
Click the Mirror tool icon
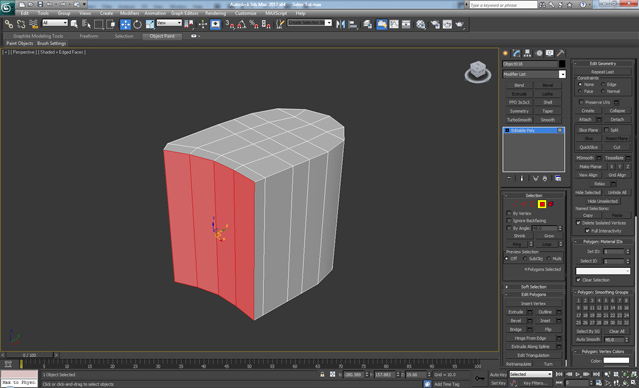(341, 24)
